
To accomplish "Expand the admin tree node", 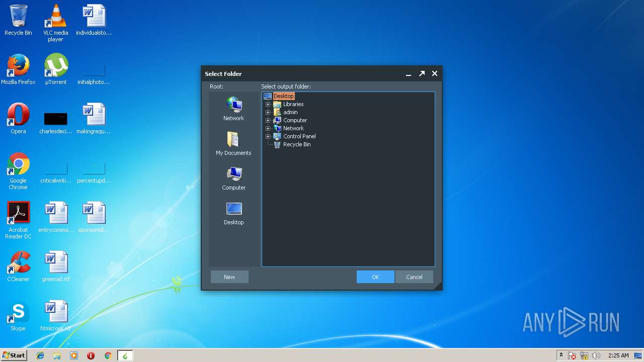I will pos(268,112).
